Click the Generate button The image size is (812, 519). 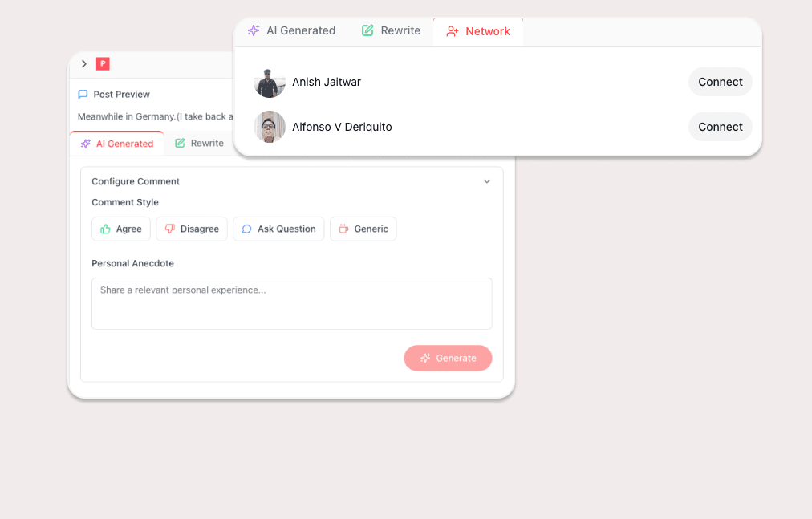pos(448,358)
